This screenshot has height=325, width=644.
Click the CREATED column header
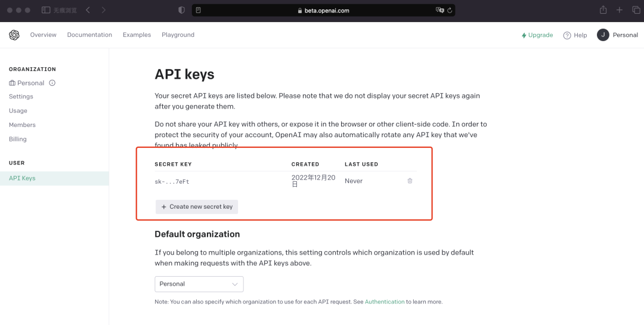[305, 165]
